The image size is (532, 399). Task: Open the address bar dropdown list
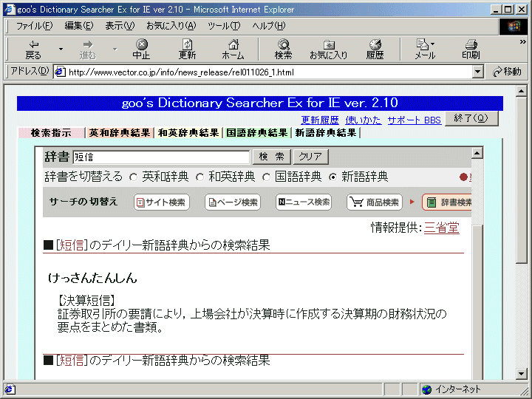tap(478, 72)
